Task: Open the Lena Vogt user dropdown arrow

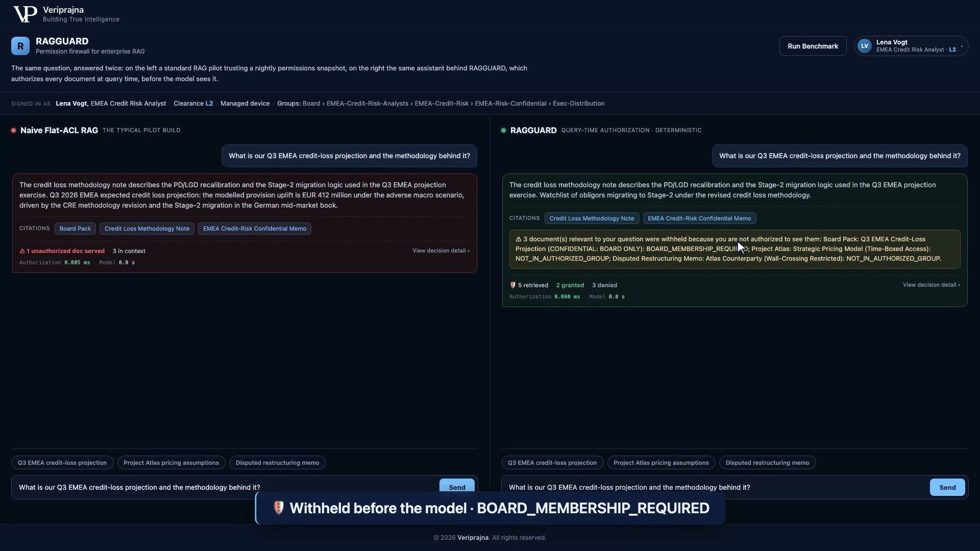Action: tap(962, 46)
